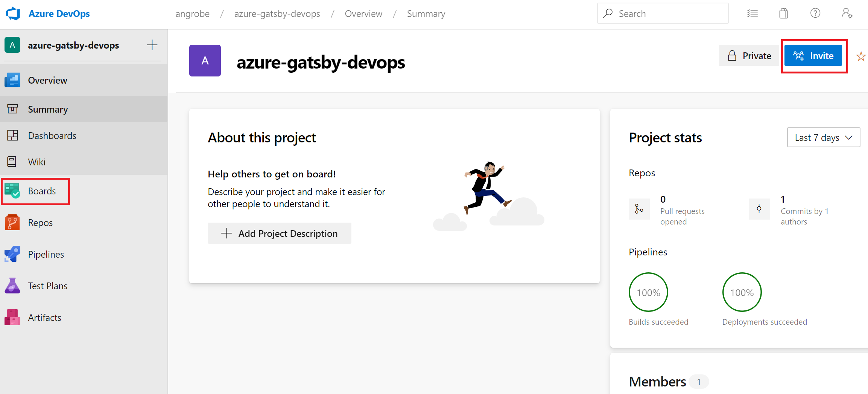Image resolution: width=868 pixels, height=394 pixels.
Task: Click the Builds succeeded progress circle
Action: tap(648, 292)
